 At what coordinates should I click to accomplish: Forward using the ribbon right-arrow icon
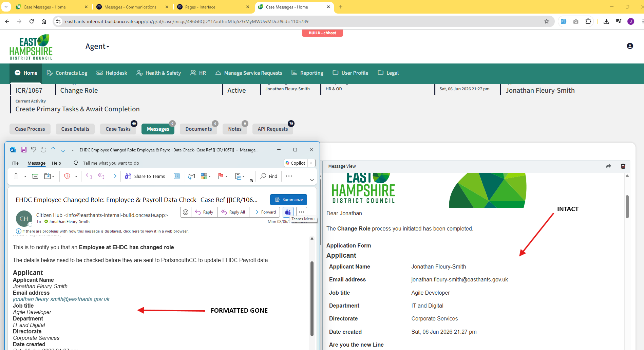point(113,176)
